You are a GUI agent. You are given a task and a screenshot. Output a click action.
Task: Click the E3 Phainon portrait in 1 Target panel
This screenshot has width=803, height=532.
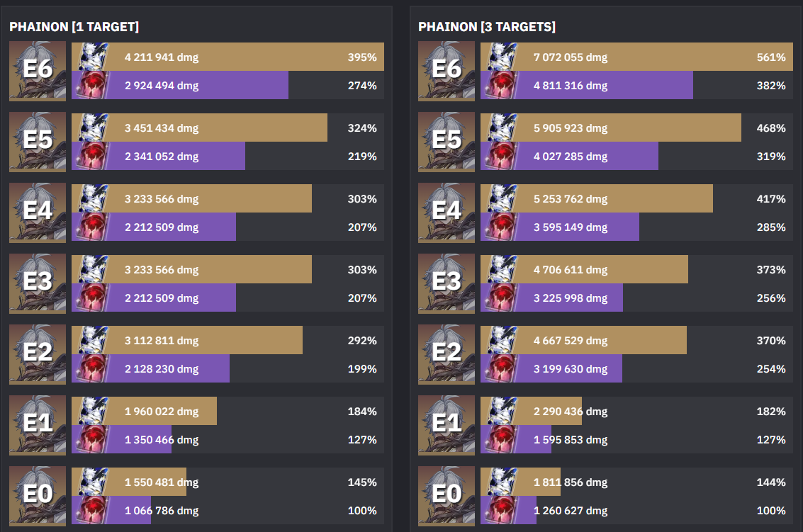(38, 283)
